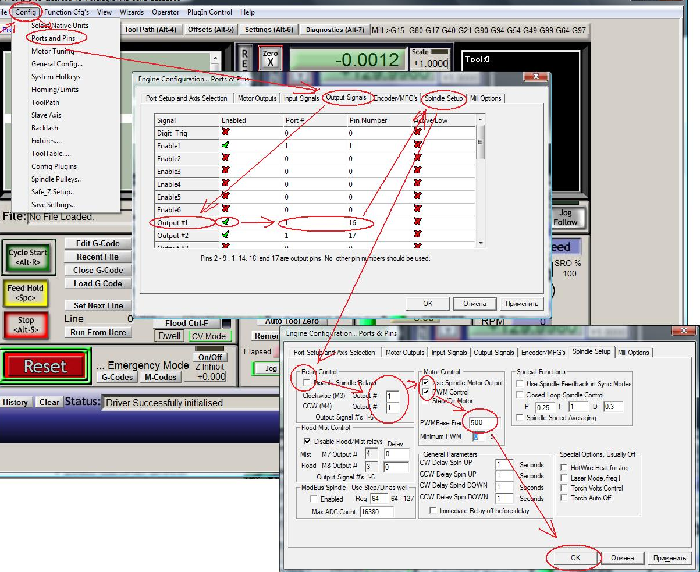Switch to Spindle Setup tab in upper dialog
Viewport: 700px width, 572px height.
[x=443, y=98]
